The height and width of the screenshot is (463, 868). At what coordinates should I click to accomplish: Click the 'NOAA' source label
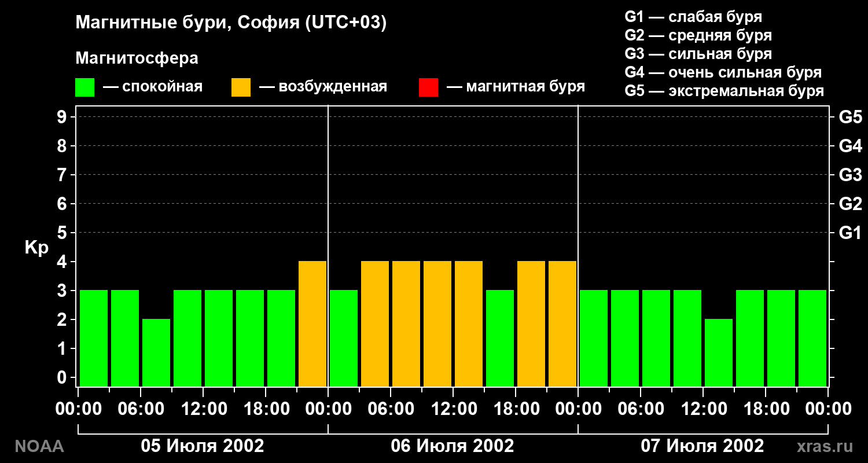[39, 446]
